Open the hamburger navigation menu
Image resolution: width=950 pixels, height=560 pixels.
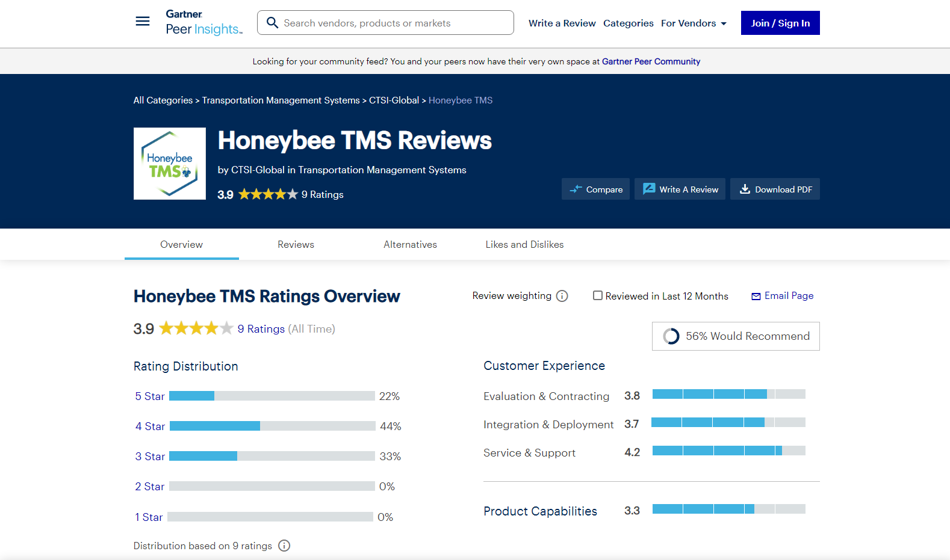[x=143, y=22]
